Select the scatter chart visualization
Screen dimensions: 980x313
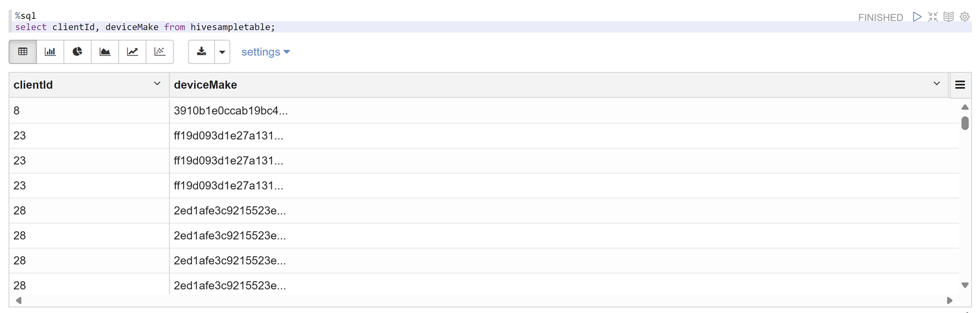[x=160, y=52]
